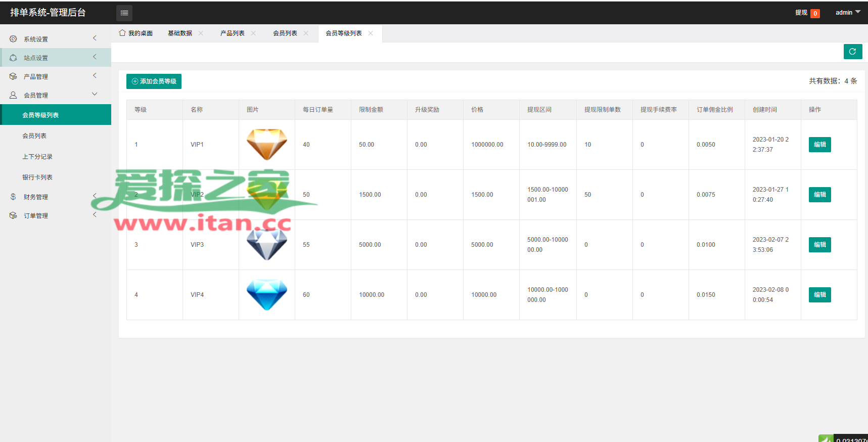Switch to the 会员列表 tab
Image resolution: width=868 pixels, height=442 pixels.
coord(285,33)
